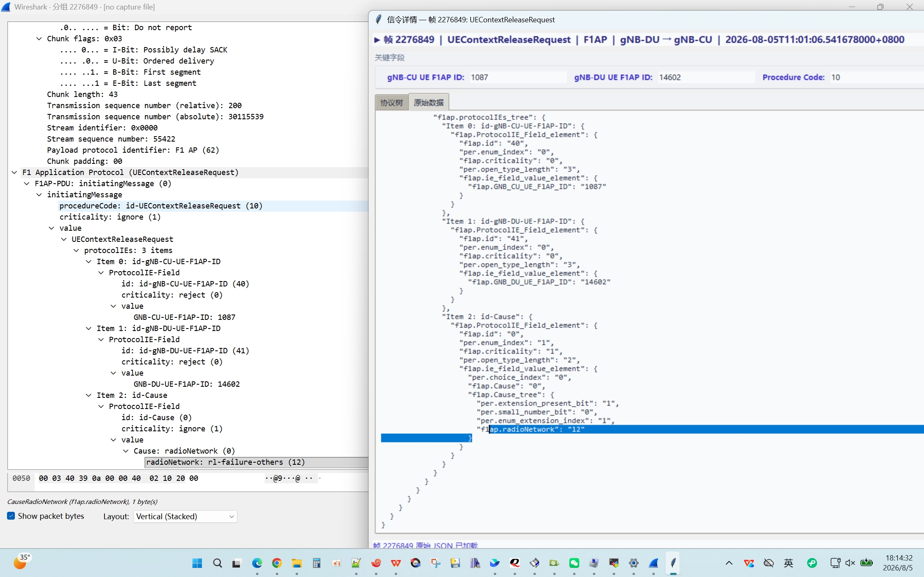Launch Google Chrome from the taskbar
924x577 pixels.
click(277, 563)
